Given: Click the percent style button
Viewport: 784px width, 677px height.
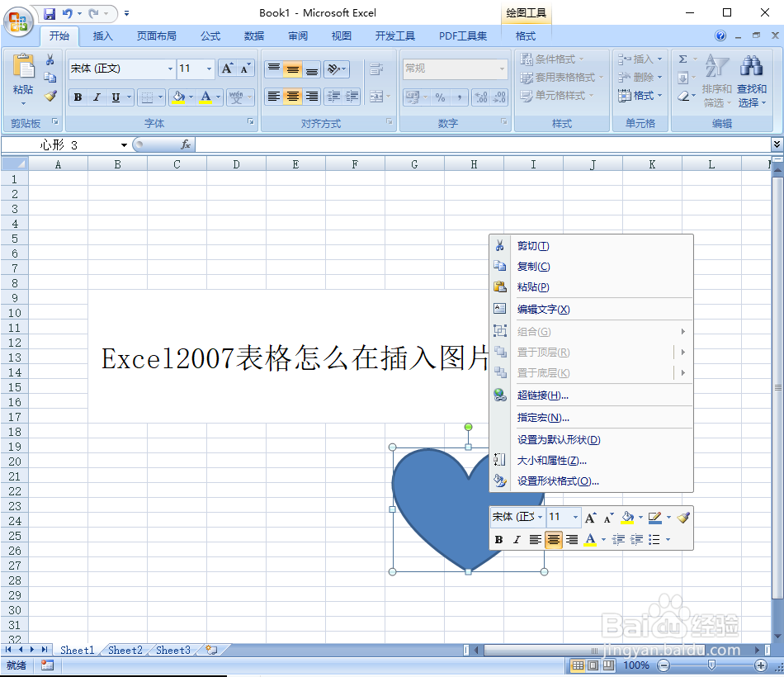Looking at the screenshot, I should coord(440,97).
